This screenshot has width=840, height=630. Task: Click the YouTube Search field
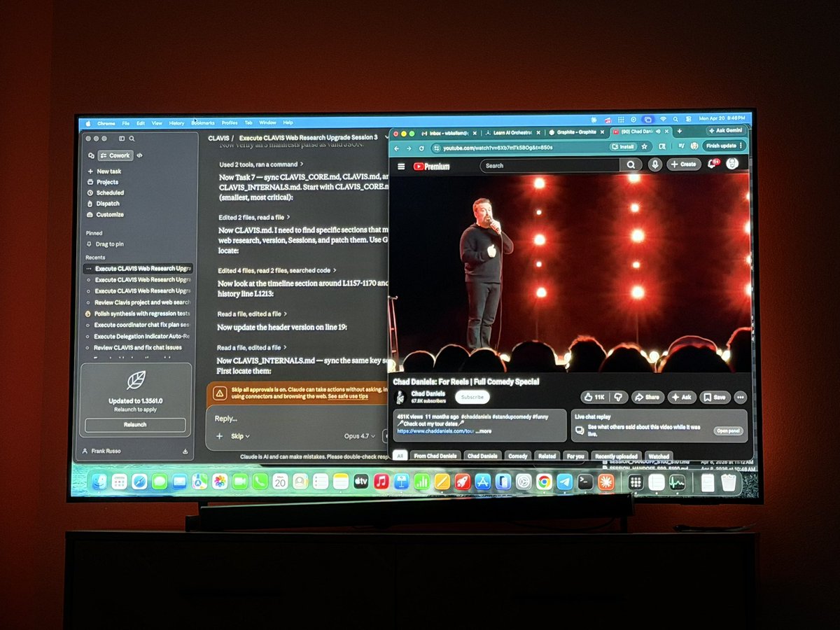coord(550,166)
